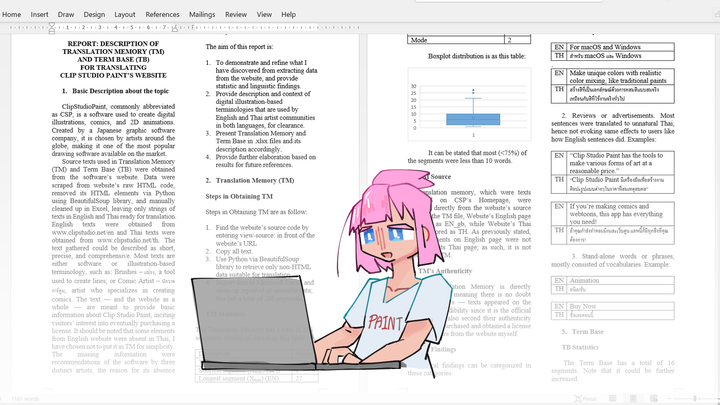
Task: Click the 'Mode' table cell
Action: [x=456, y=40]
